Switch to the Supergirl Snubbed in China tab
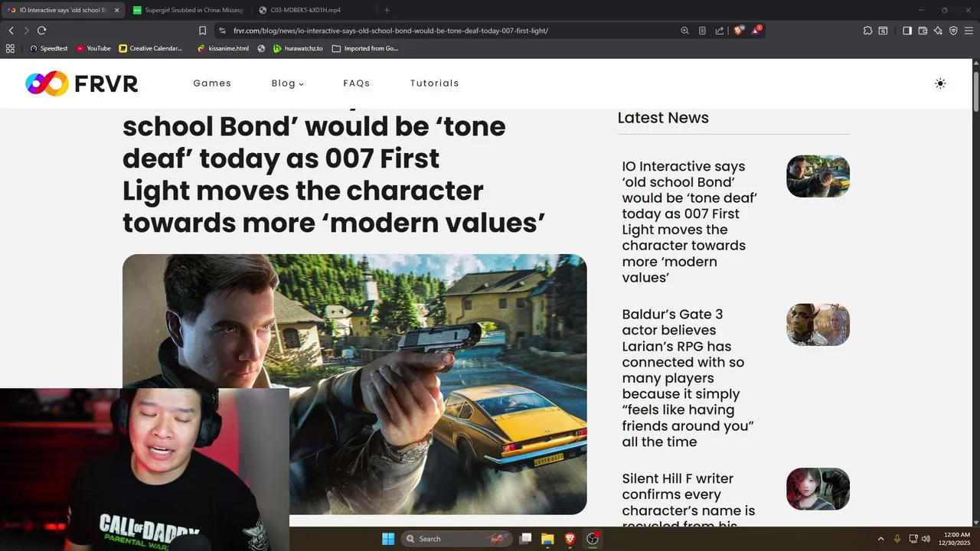Screen dimensions: 980x551 [x=188, y=10]
